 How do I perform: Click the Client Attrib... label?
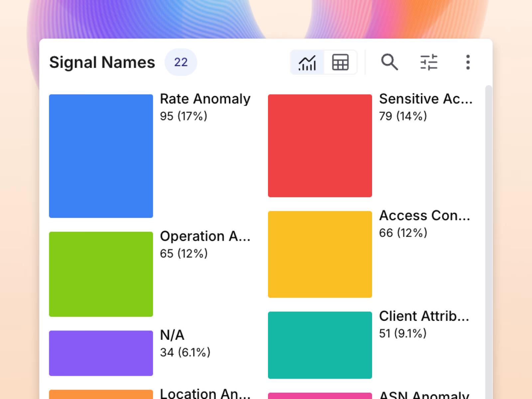point(424,316)
